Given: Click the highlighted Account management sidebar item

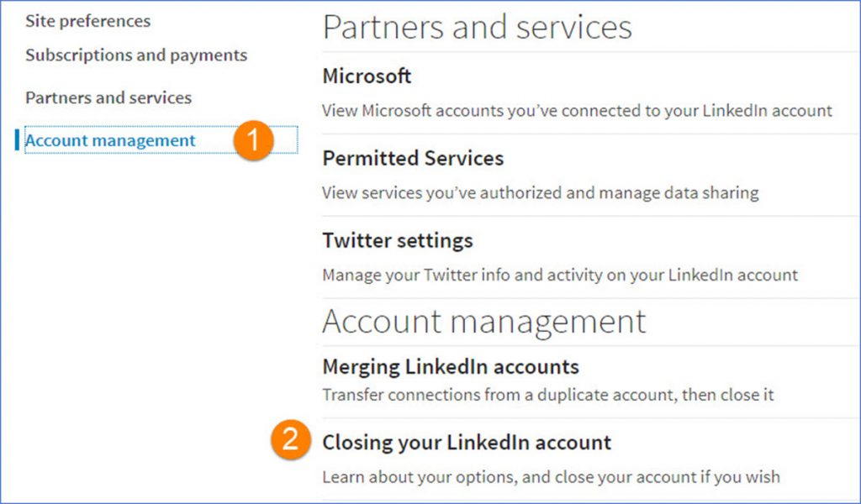Looking at the screenshot, I should [109, 140].
